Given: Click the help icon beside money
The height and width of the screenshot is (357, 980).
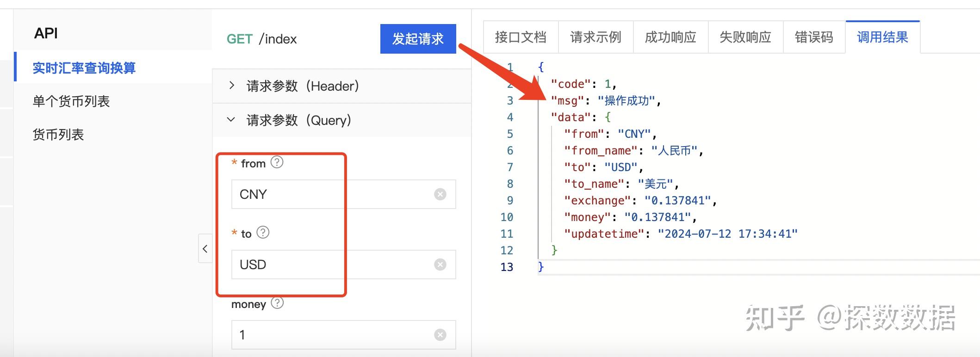Looking at the screenshot, I should tap(277, 303).
